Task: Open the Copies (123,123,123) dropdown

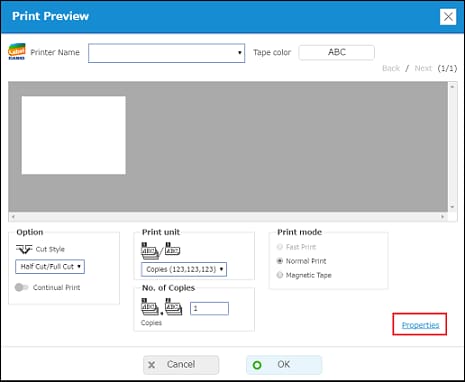Action: pos(184,269)
